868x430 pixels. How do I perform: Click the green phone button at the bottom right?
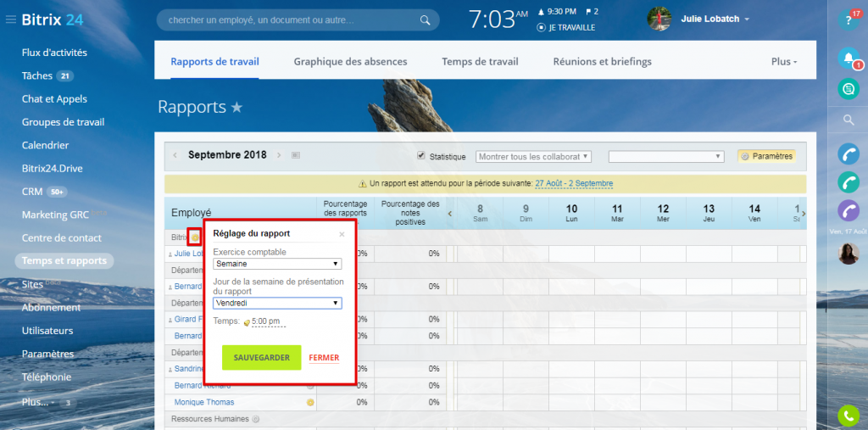tap(848, 416)
